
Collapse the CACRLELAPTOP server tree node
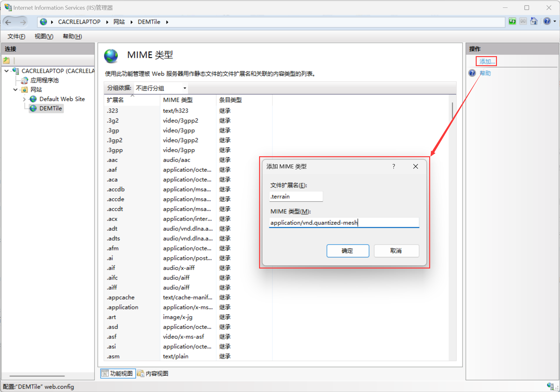[7, 71]
